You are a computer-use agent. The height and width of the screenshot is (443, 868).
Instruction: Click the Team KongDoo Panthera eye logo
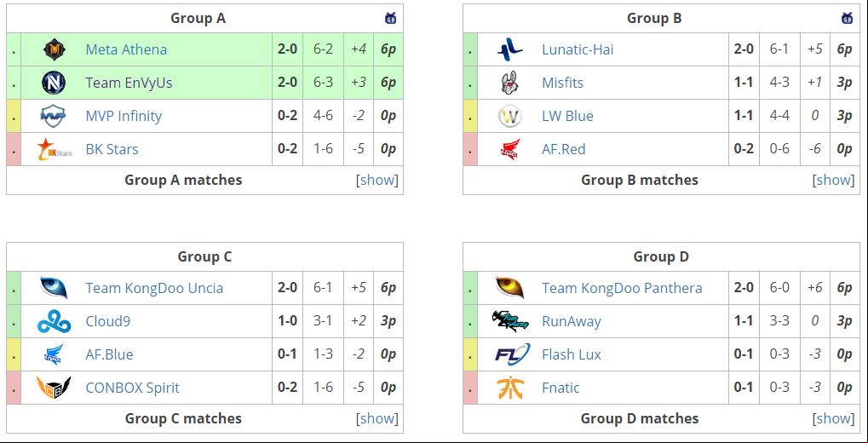pos(510,288)
